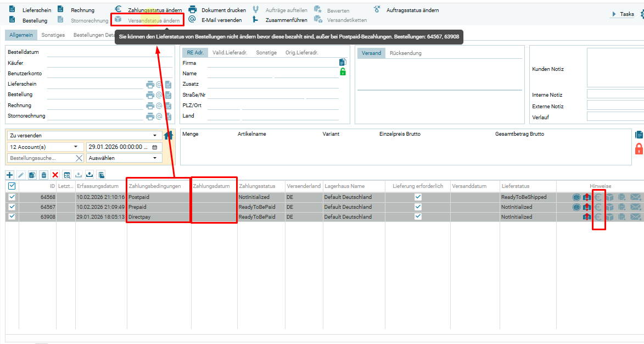Click the red padlock icon beside items list
The image size is (644, 344).
point(639,148)
